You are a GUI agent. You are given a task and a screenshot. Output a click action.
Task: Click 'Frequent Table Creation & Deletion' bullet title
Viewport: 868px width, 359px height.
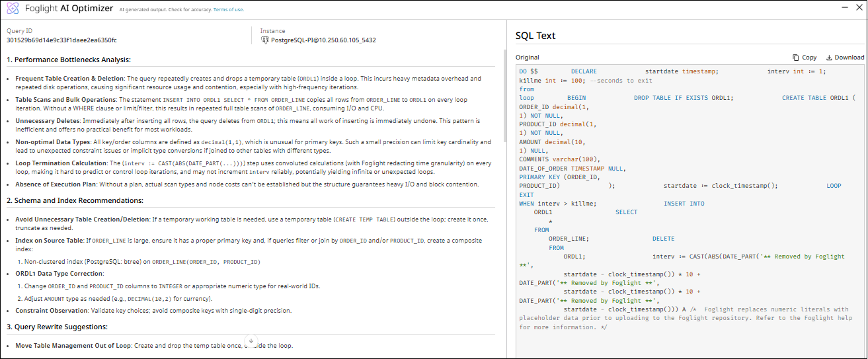pyautogui.click(x=70, y=79)
